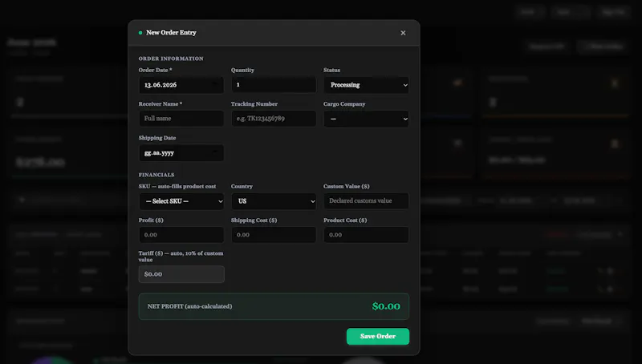
Task: Click the Quantity input field
Action: [274, 85]
